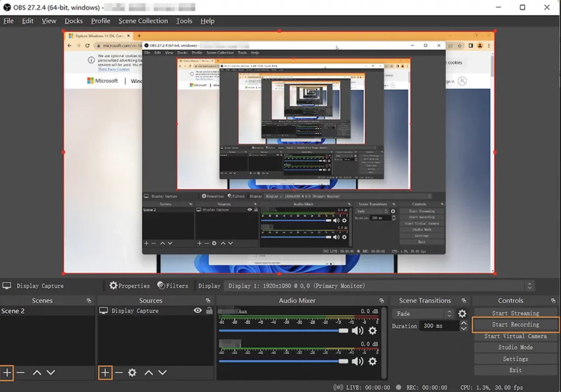Toggle lock on Display Capture source
This screenshot has height=392, width=561.
click(209, 310)
